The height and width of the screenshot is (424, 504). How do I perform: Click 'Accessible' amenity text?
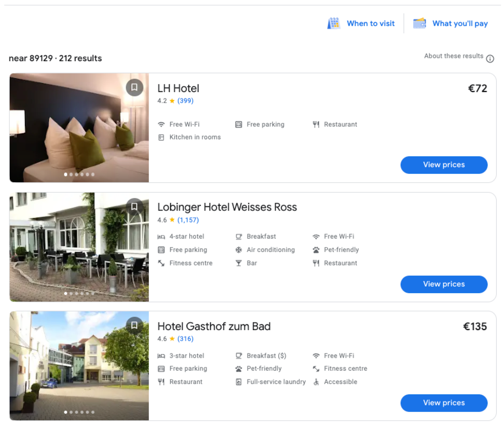coord(341,382)
